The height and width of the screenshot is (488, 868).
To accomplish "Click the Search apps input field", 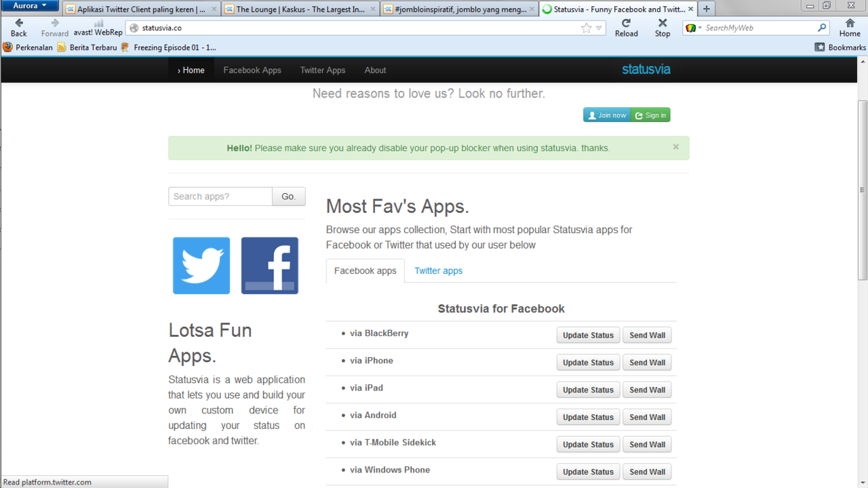I will click(x=220, y=197).
